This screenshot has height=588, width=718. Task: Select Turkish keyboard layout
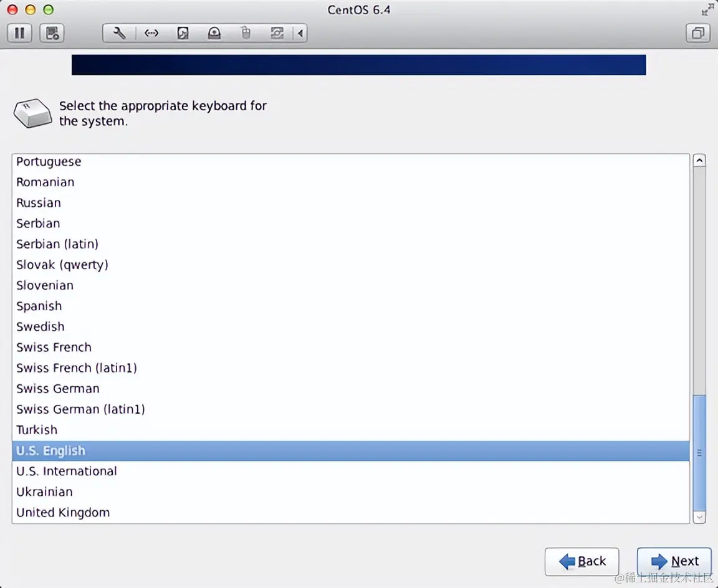[351, 430]
